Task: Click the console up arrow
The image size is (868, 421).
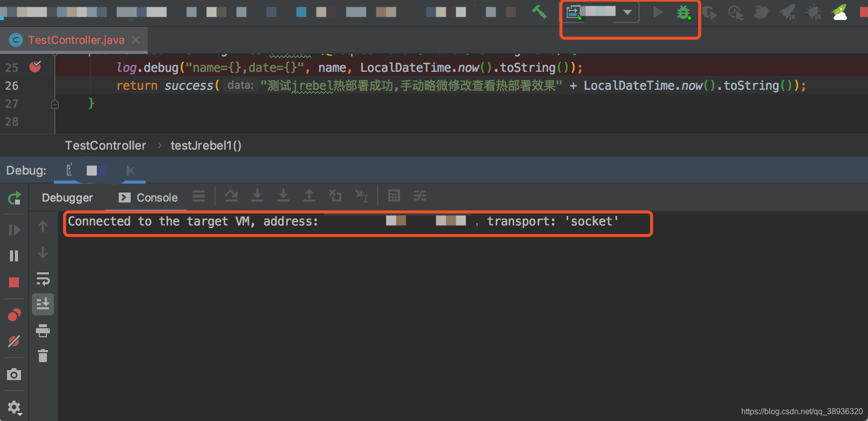Action: click(x=43, y=227)
